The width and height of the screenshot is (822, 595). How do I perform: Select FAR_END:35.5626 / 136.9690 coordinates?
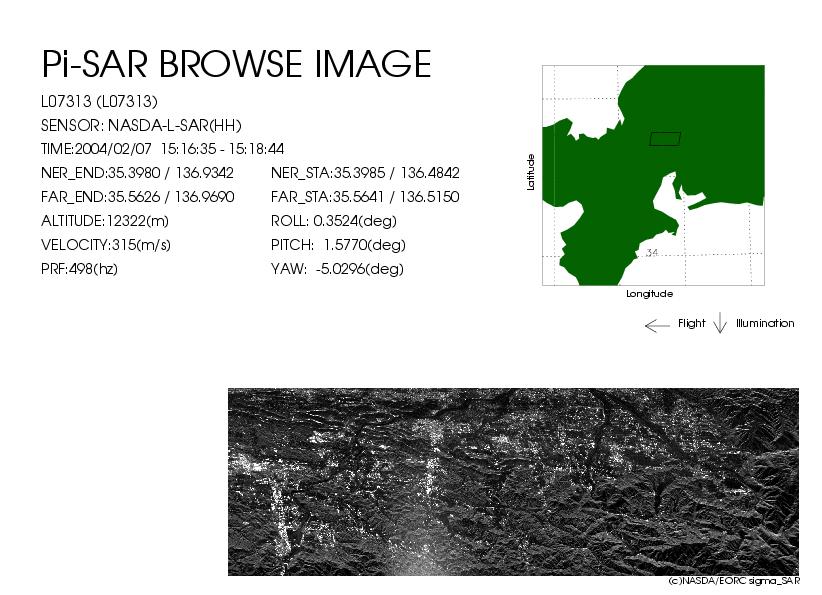pyautogui.click(x=137, y=197)
